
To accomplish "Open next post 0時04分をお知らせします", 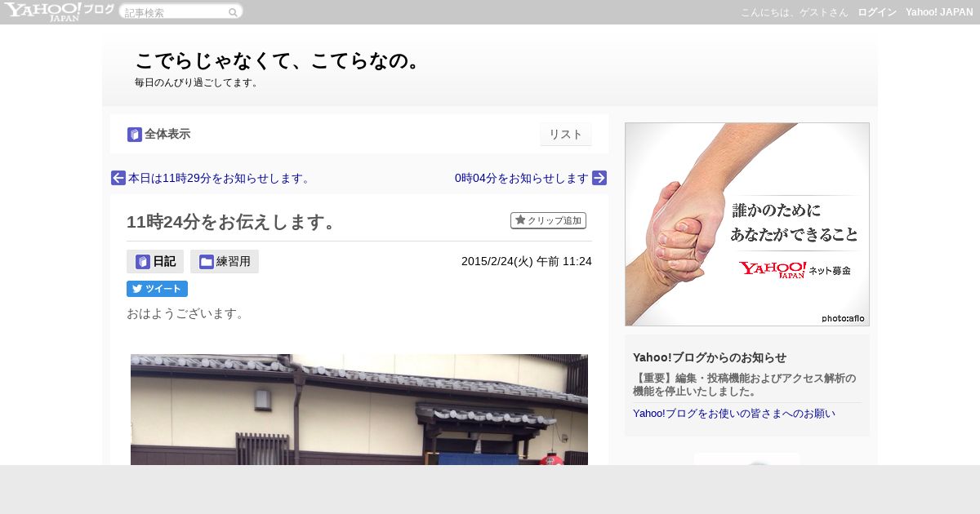I will pos(522,178).
